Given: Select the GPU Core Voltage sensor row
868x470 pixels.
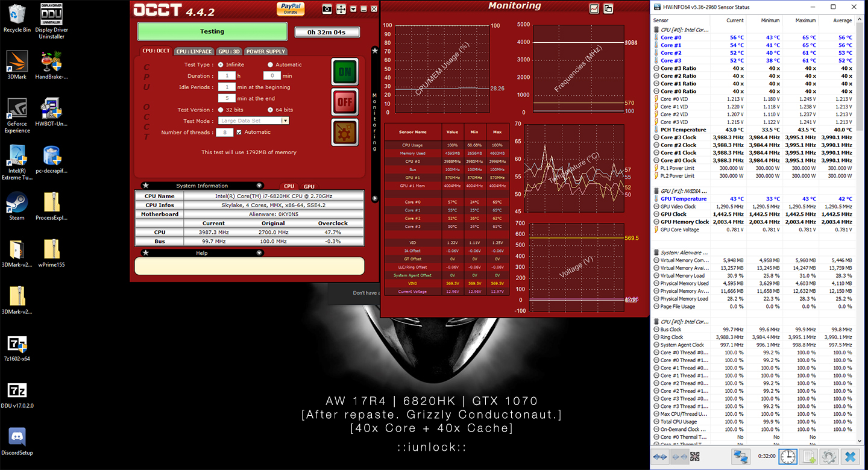Looking at the screenshot, I should [x=753, y=230].
